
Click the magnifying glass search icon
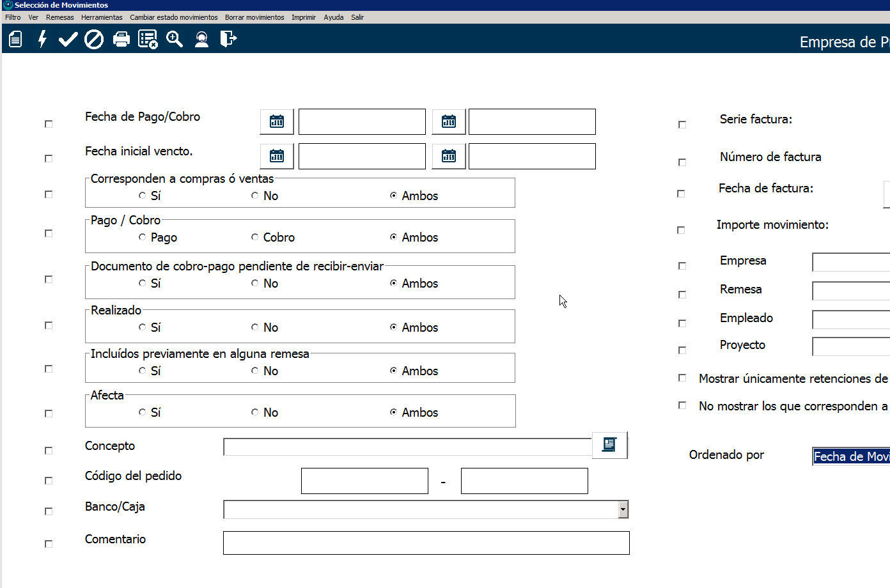tap(175, 40)
